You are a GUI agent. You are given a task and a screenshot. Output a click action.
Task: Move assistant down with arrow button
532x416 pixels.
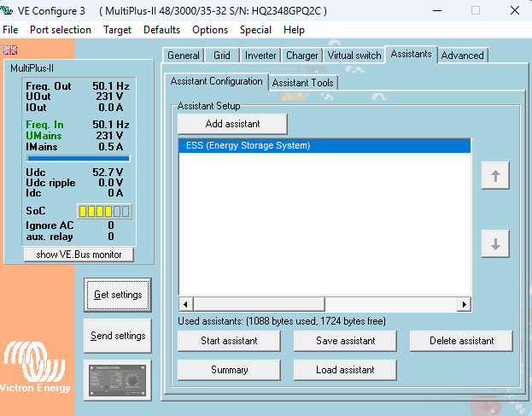(x=495, y=244)
